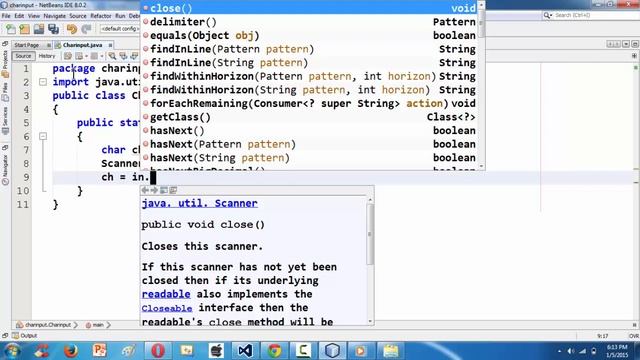Screen dimensions: 640x360
Task: Follow the readable link in Javadoc
Action: [x=166, y=294]
